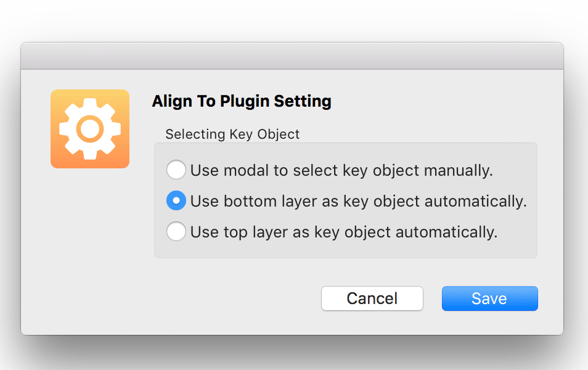Click the gear shape inside the orange icon
The image size is (588, 370).
tap(89, 129)
